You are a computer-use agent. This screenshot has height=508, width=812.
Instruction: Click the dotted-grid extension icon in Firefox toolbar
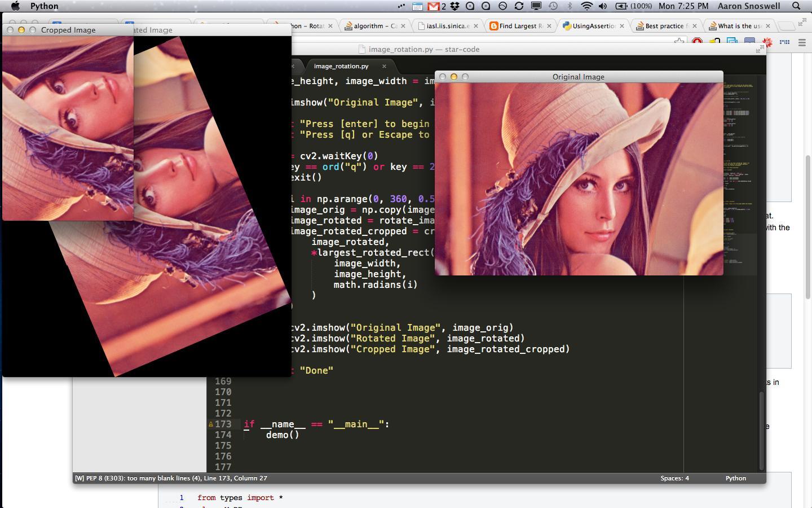(784, 42)
